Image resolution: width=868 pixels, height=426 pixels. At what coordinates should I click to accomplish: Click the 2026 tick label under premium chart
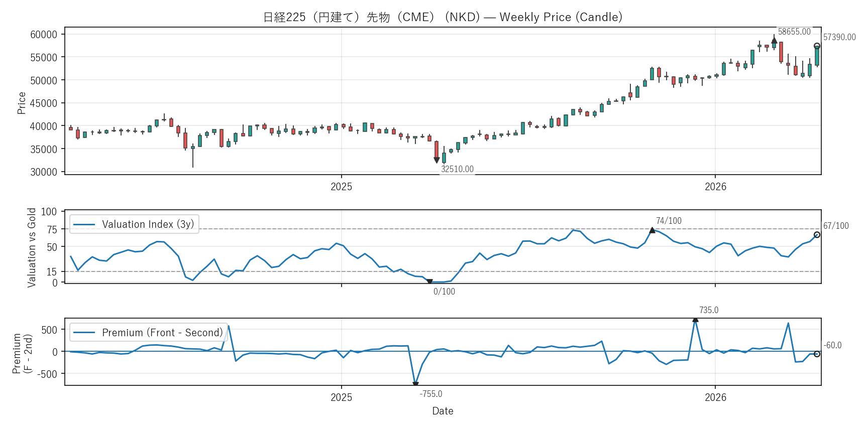click(715, 397)
